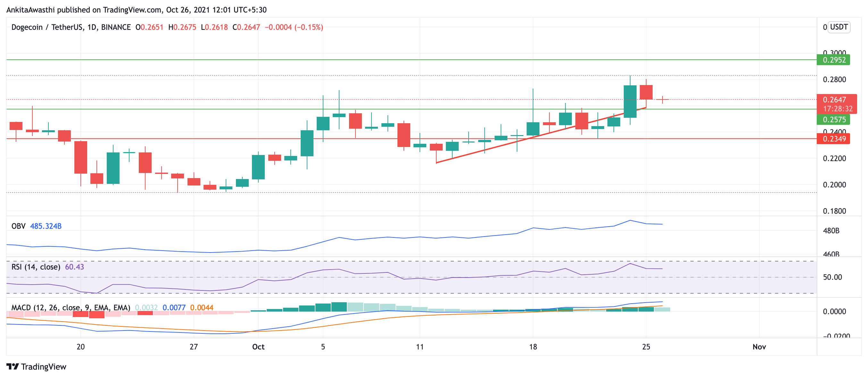
Task: Click the 25 date marker on time axis
Action: 646,347
